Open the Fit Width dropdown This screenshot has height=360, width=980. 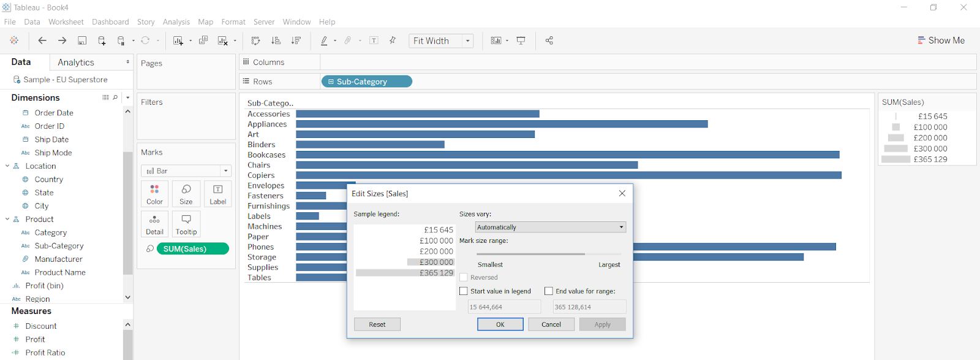tap(467, 41)
